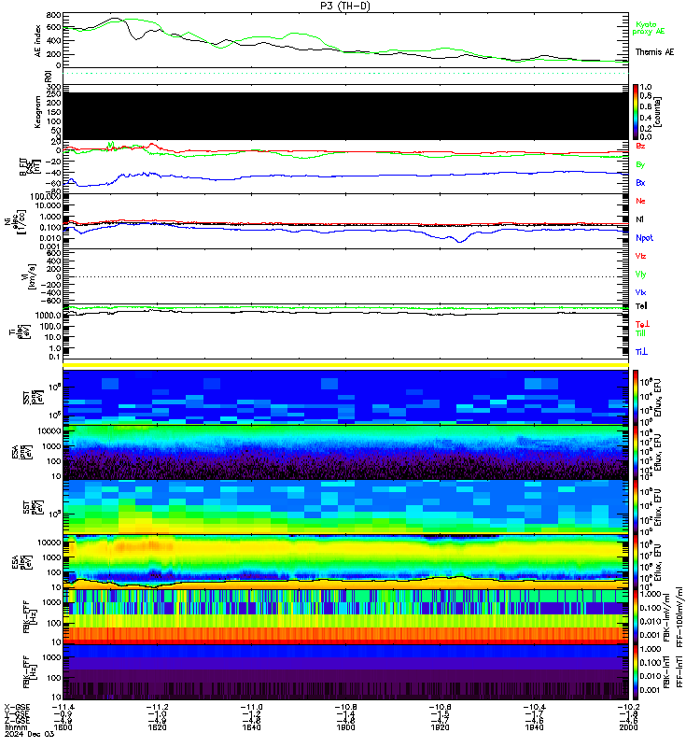The image size is (700, 747).
Task: Click the SST ion energy spectrogram
Action: tap(345, 396)
